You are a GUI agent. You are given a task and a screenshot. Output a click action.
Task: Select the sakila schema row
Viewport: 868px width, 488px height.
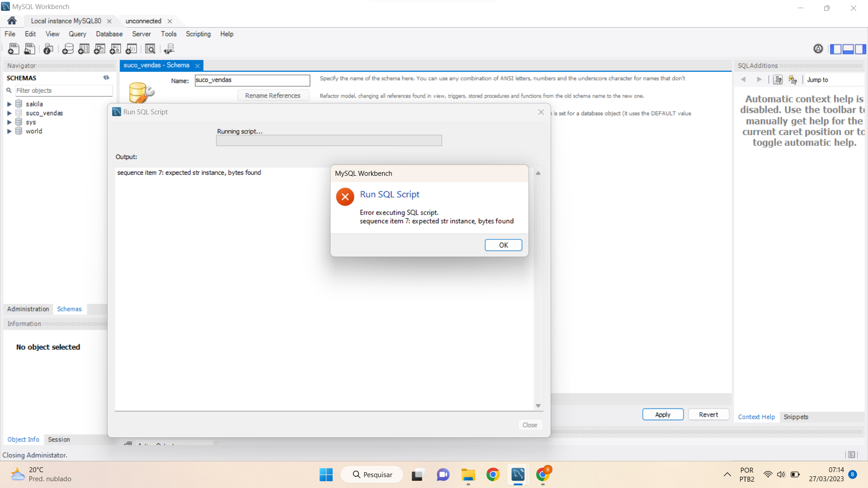point(34,104)
